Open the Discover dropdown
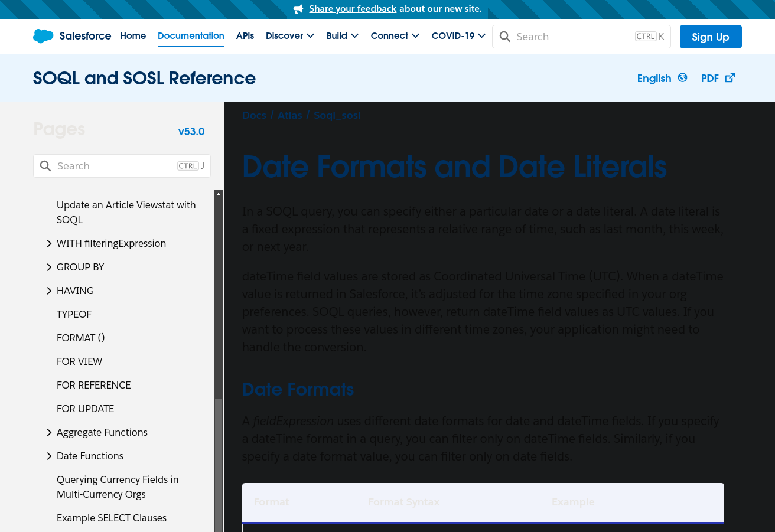The height and width of the screenshot is (532, 775). point(290,36)
